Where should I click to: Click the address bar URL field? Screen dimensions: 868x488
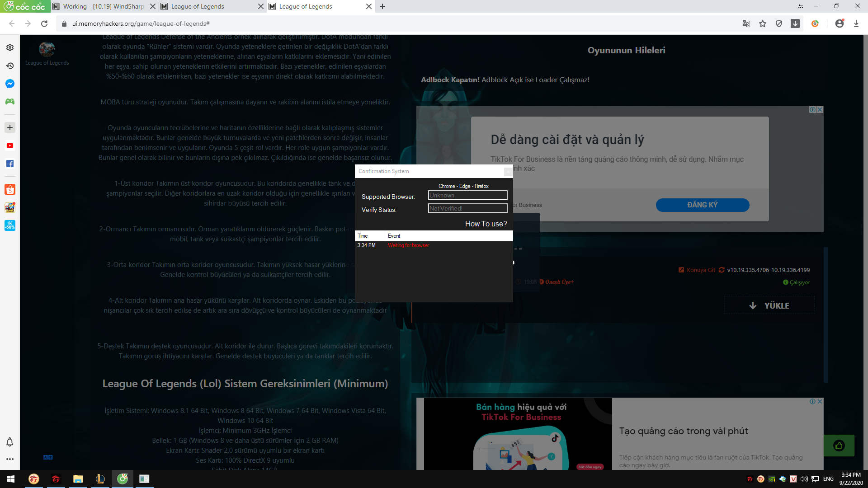398,23
